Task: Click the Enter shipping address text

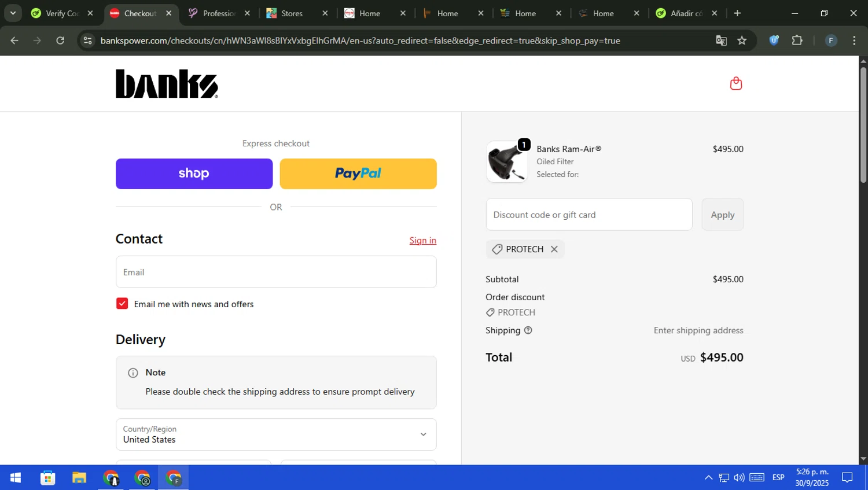Action: 698,330
